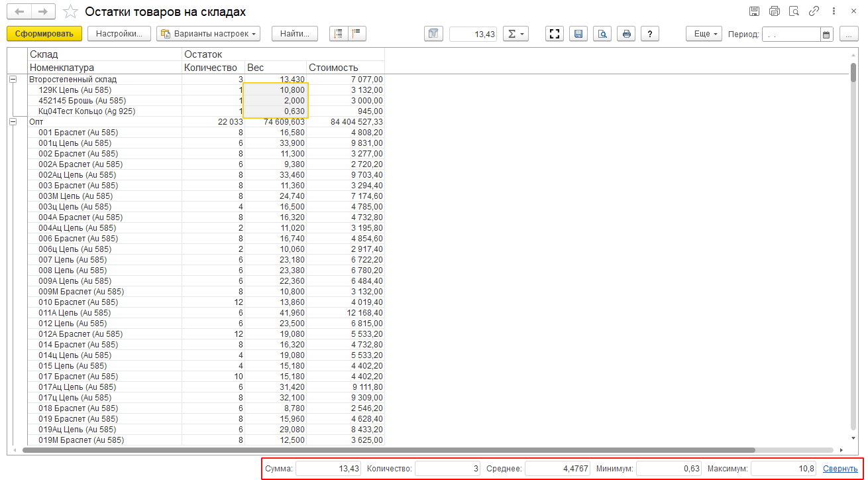Viewport: 868px width, 480px height.
Task: Open the Еще menu
Action: [x=704, y=34]
